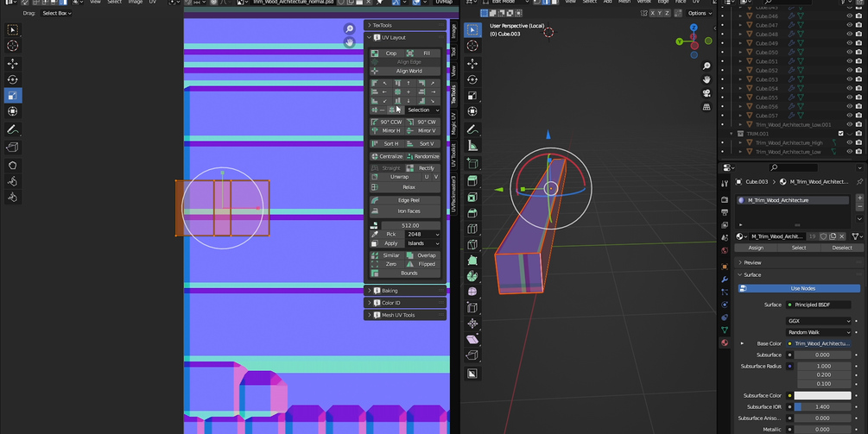
Task: Toggle visibility eye for Cube.057
Action: (x=849, y=116)
